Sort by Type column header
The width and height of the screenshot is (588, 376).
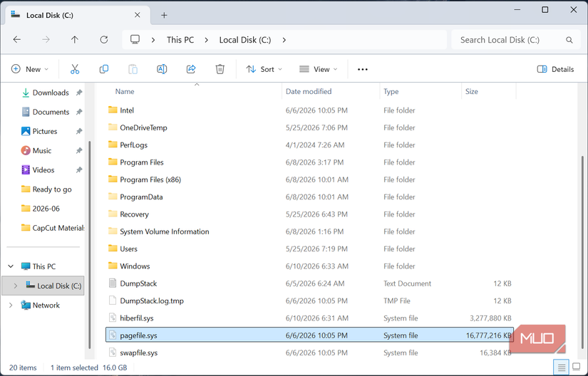point(391,91)
